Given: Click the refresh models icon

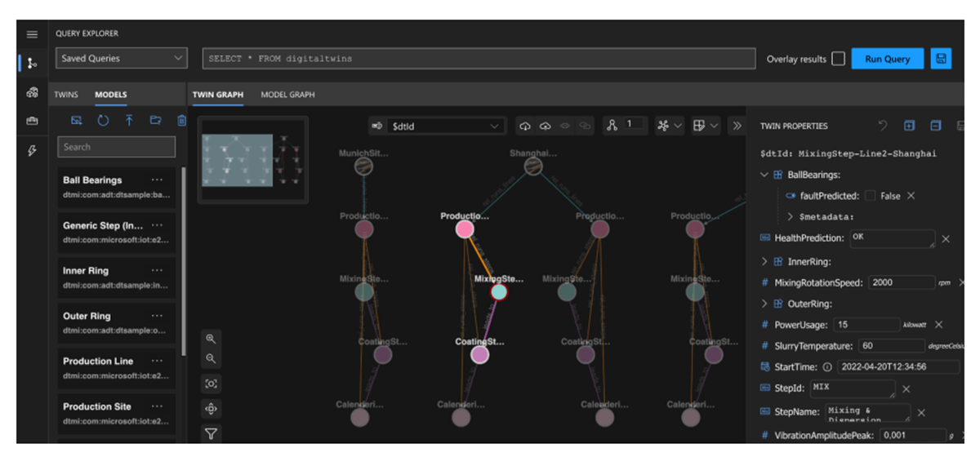Looking at the screenshot, I should 103,121.
